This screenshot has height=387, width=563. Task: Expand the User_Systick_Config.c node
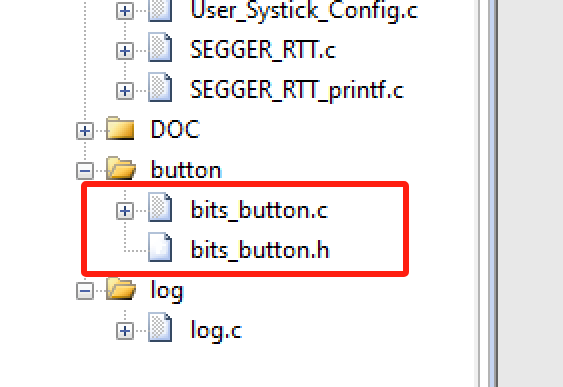click(x=125, y=11)
